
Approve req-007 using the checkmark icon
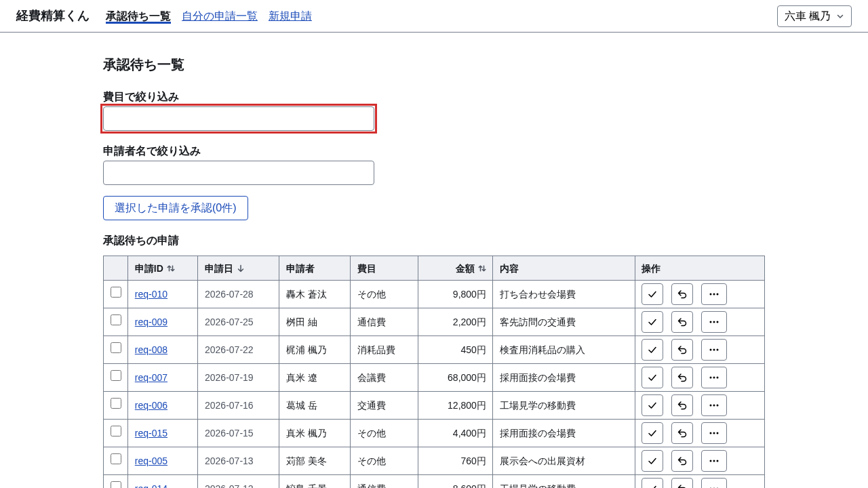tap(652, 378)
